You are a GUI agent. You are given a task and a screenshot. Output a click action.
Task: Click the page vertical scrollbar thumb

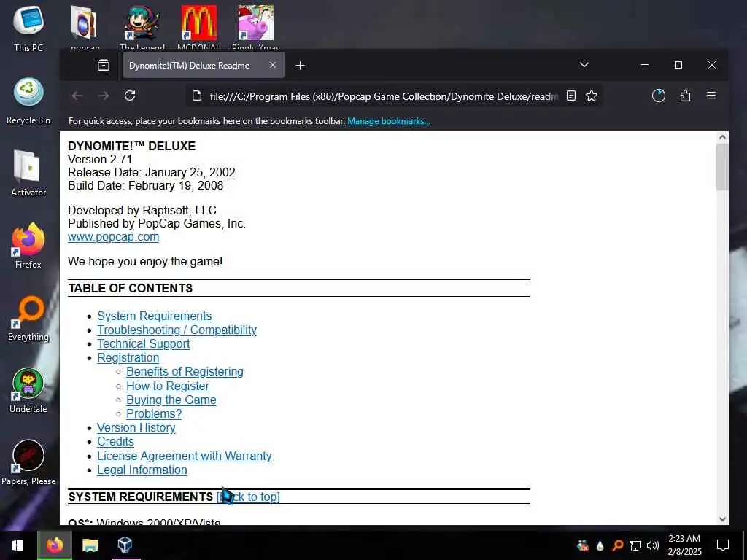point(722,167)
